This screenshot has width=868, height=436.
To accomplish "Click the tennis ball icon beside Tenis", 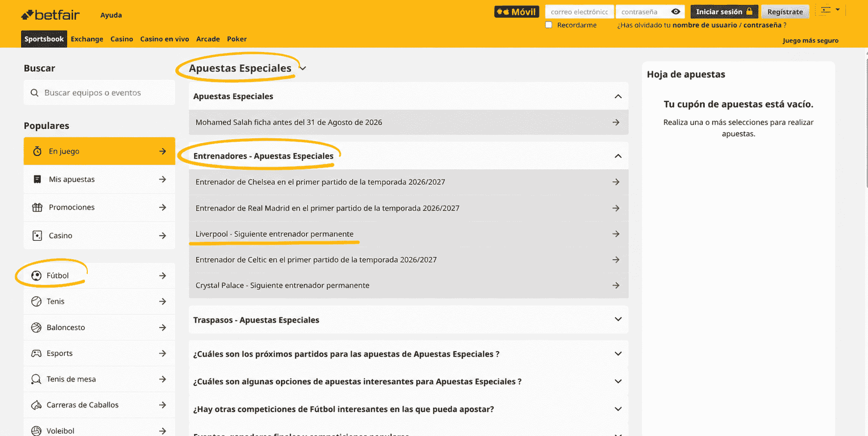I will pyautogui.click(x=36, y=301).
